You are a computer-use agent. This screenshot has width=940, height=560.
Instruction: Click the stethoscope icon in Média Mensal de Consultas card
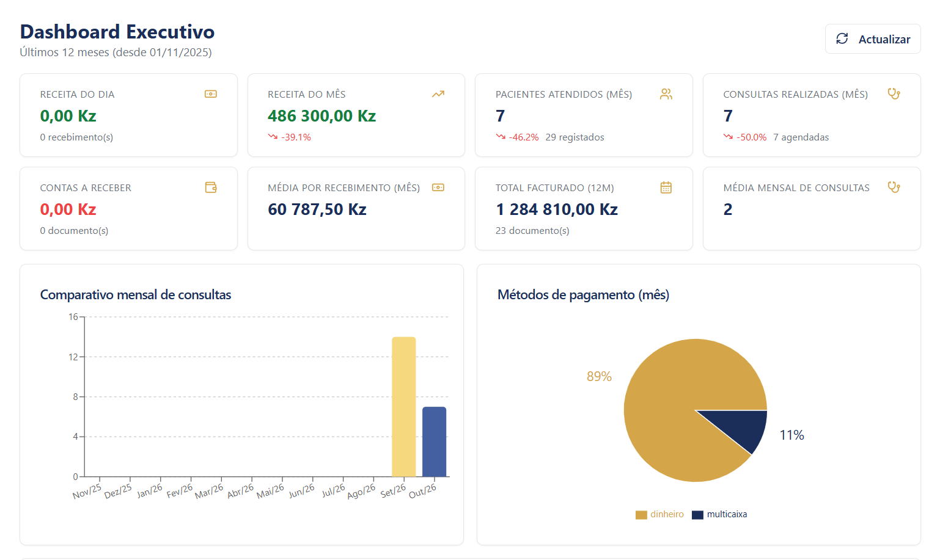tap(894, 187)
